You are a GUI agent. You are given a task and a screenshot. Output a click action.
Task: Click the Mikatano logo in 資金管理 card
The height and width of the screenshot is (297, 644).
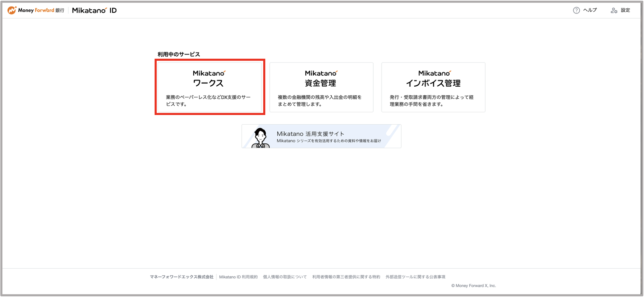pyautogui.click(x=321, y=73)
